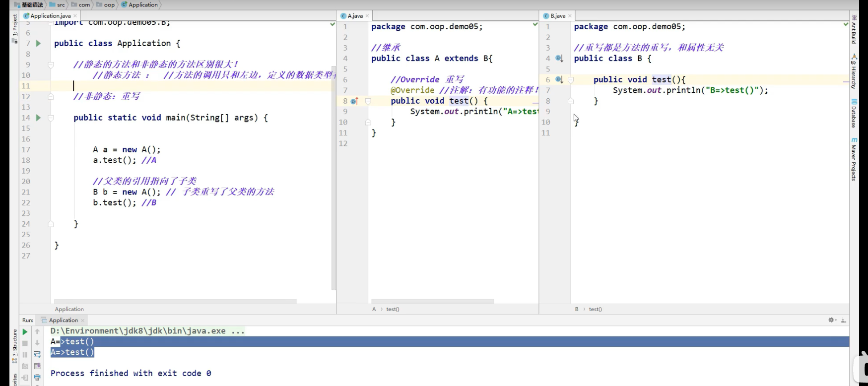Click the Stop process square icon
The height and width of the screenshot is (386, 868).
pos(25,343)
